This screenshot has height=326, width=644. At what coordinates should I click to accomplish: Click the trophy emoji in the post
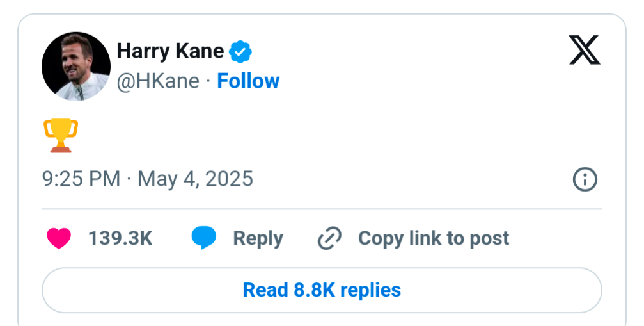click(61, 136)
